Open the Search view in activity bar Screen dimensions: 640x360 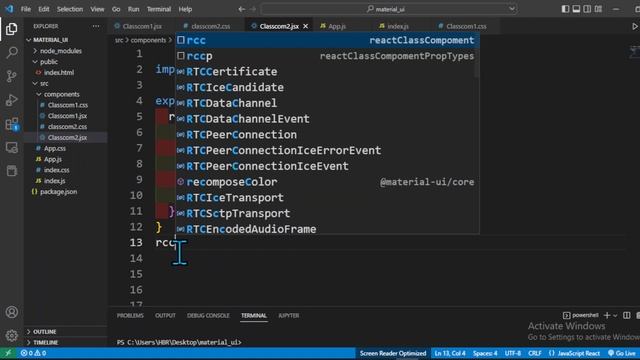(11, 52)
